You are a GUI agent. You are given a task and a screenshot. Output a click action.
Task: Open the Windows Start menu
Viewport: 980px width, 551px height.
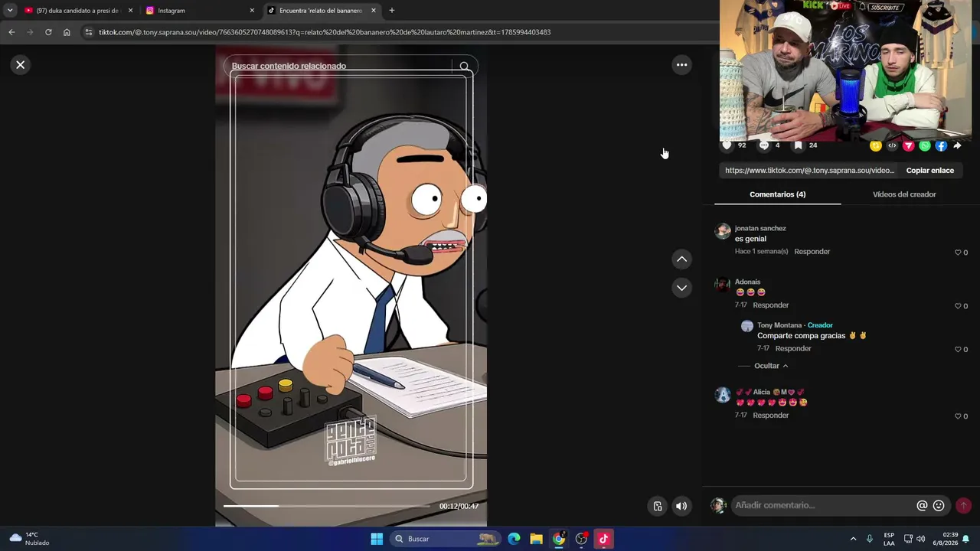pyautogui.click(x=377, y=539)
